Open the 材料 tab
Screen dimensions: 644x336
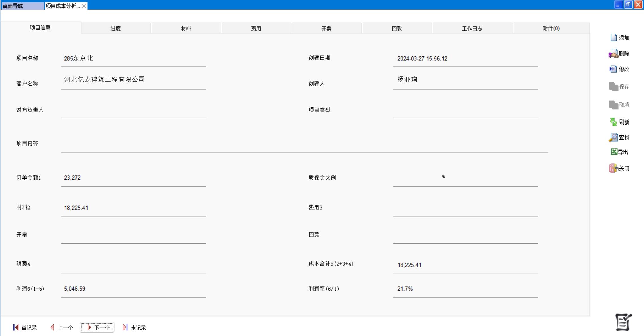coord(186,29)
